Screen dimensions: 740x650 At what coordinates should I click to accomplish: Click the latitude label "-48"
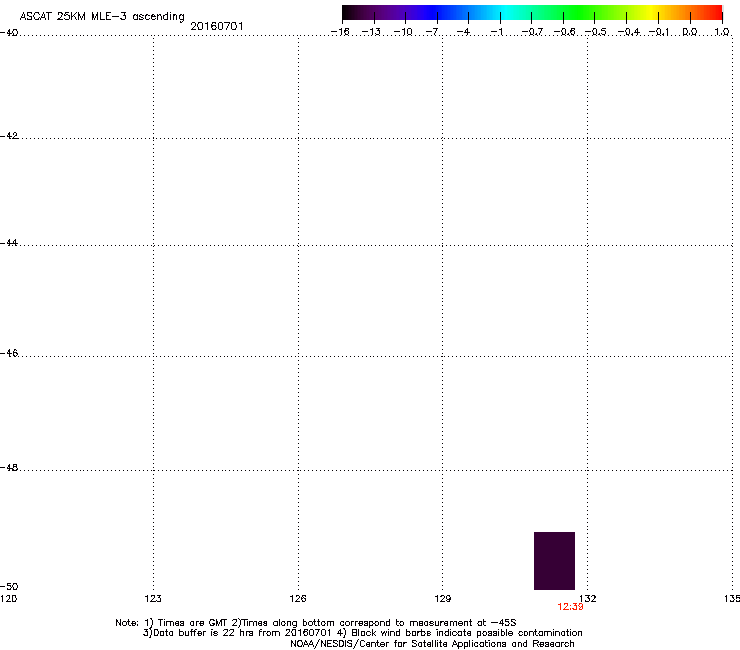click(9, 468)
